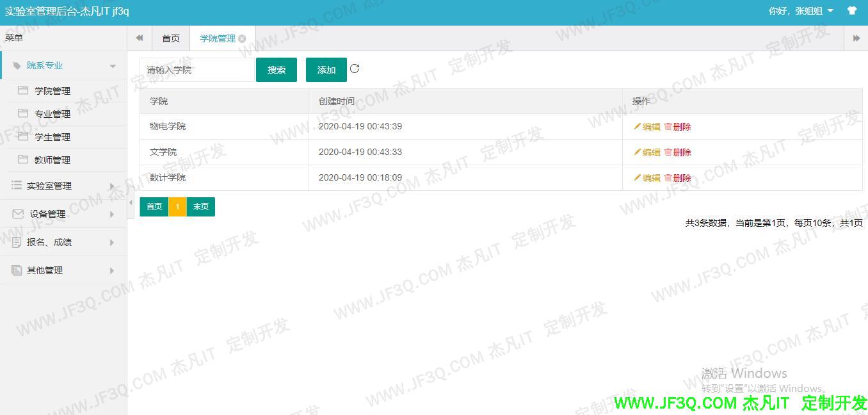Image resolution: width=868 pixels, height=415 pixels.
Task: Click the 编辑 pencil icon for 物电学院
Action: (x=637, y=126)
